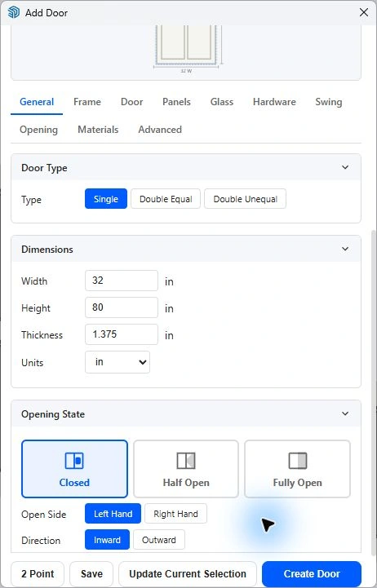Select the Closed opening state card
This screenshot has width=377, height=588.
74,469
